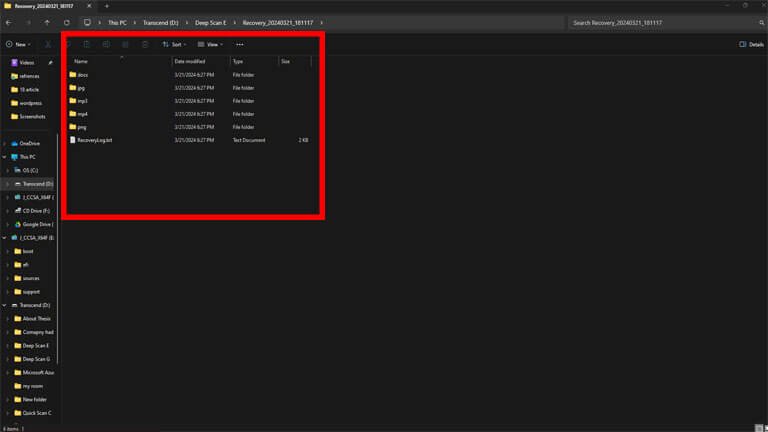Collapse the This PC tree node
The height and width of the screenshot is (432, 768).
[x=4, y=157]
